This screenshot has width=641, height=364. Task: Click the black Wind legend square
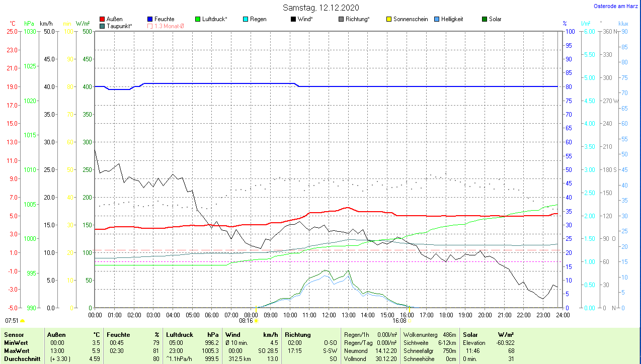[x=293, y=20]
